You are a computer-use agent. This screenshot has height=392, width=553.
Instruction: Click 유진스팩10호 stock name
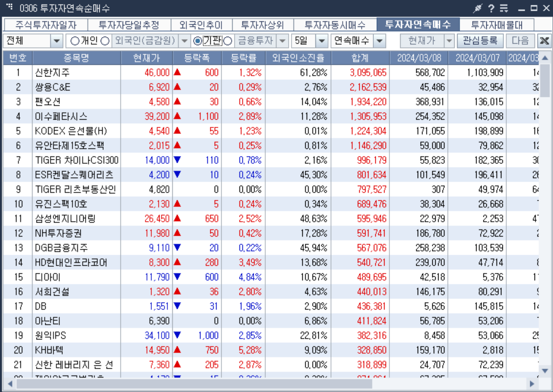click(61, 204)
